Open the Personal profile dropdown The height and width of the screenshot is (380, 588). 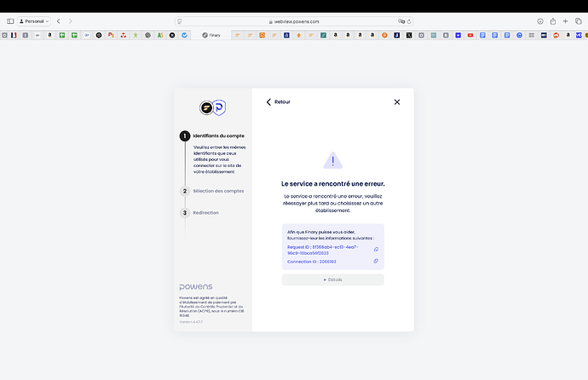(x=34, y=21)
